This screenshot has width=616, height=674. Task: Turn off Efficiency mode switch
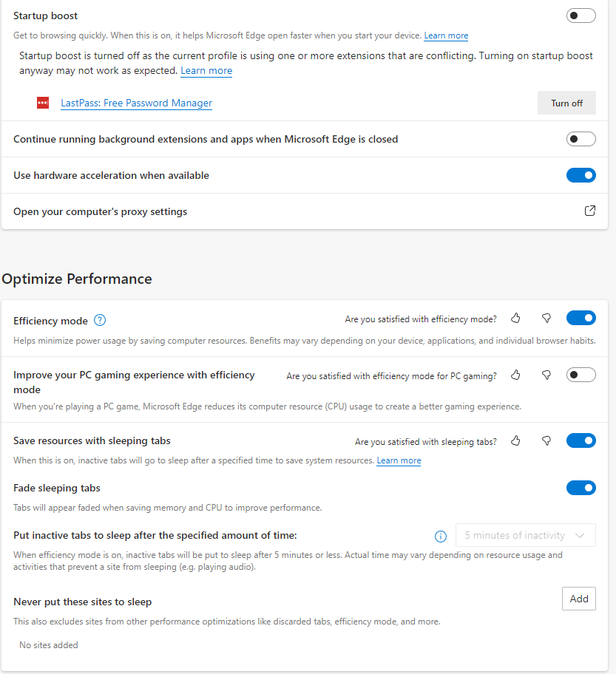[581, 318]
